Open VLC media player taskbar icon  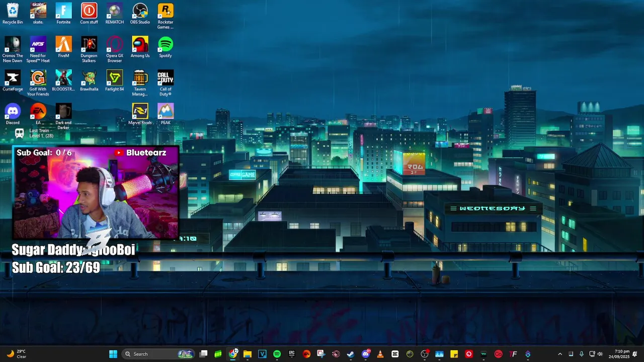point(380,354)
